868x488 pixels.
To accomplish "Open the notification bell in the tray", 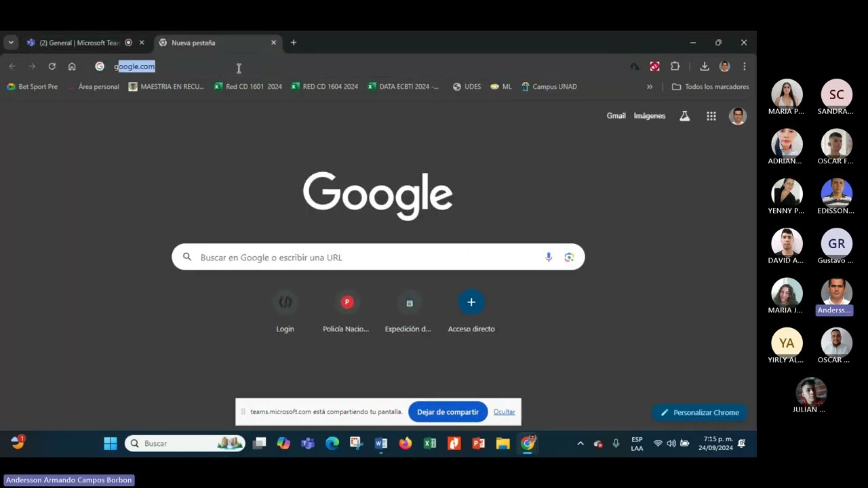I will (742, 443).
